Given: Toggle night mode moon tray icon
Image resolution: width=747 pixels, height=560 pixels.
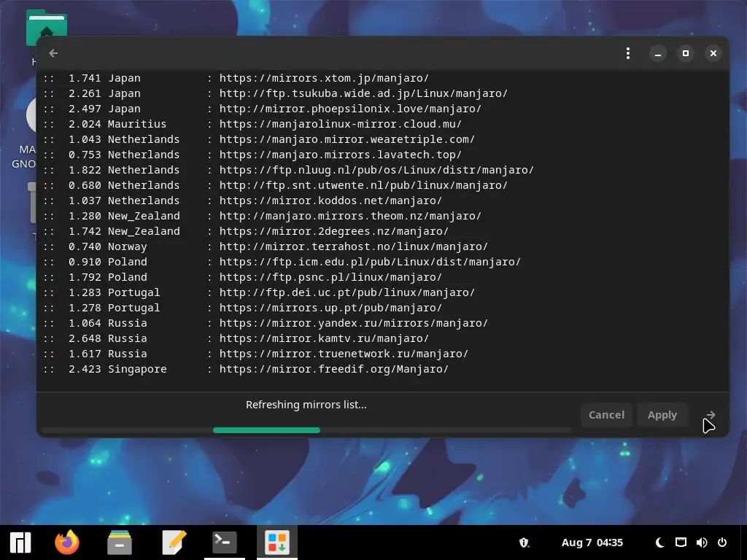Looking at the screenshot, I should [x=659, y=542].
